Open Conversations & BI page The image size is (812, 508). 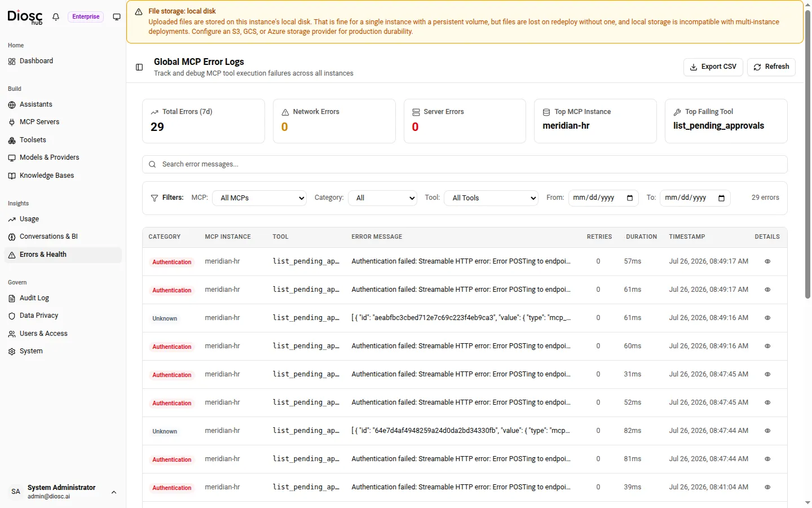(63, 237)
